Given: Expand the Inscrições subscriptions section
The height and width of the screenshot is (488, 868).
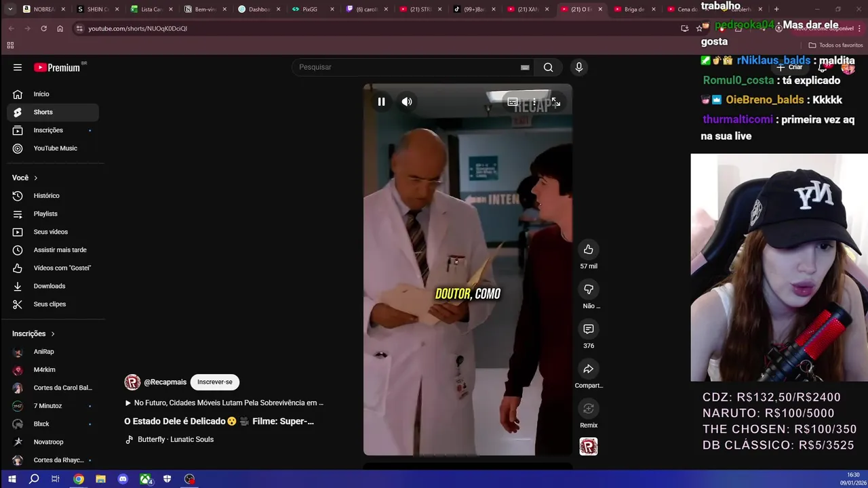Looking at the screenshot, I should [x=34, y=333].
